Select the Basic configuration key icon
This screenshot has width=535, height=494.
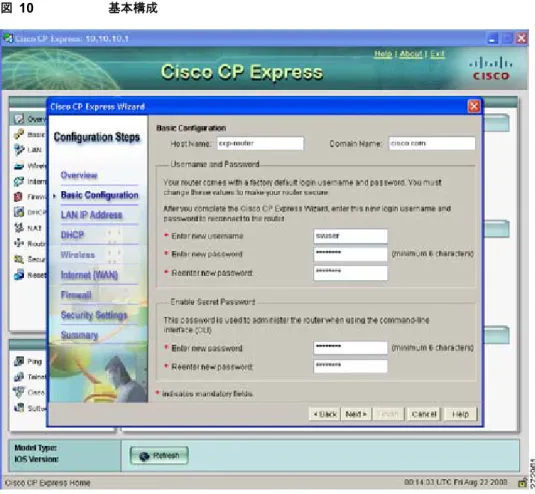tap(19, 134)
